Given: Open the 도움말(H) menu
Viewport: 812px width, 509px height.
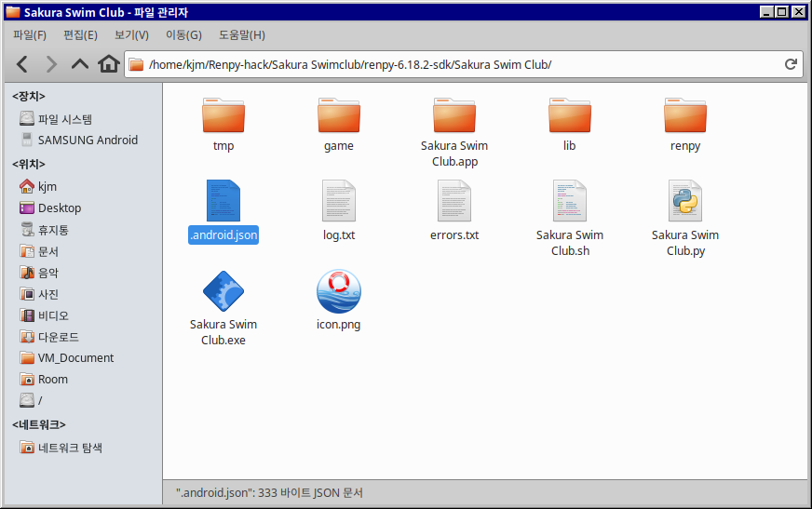Looking at the screenshot, I should pyautogui.click(x=242, y=35).
